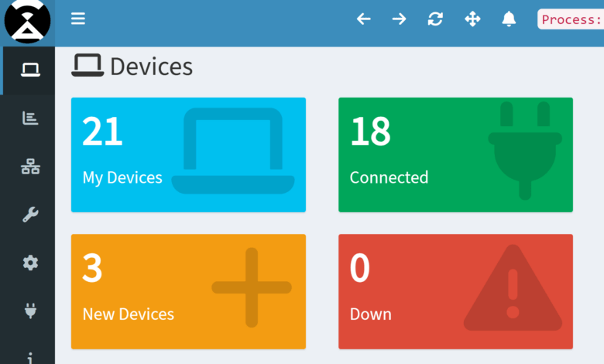Screen dimensions: 604x364
Task: Open the network topology sidebar item
Action: 30,167
